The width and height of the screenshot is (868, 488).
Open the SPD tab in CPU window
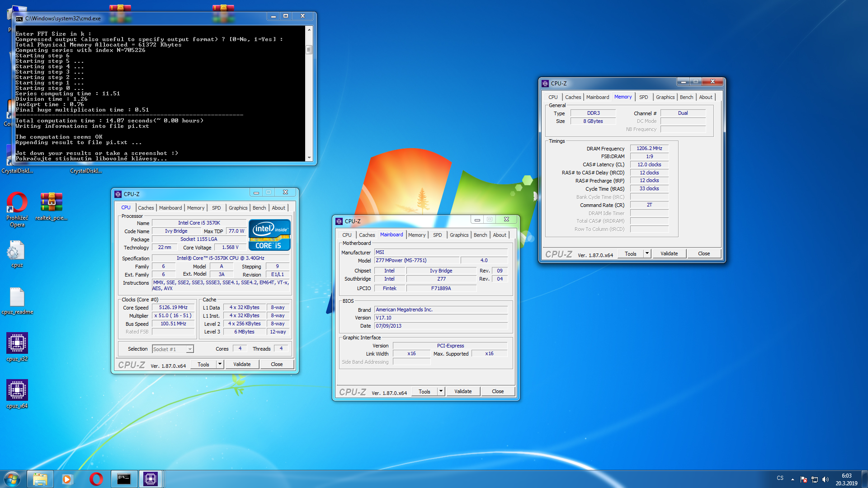tap(217, 208)
